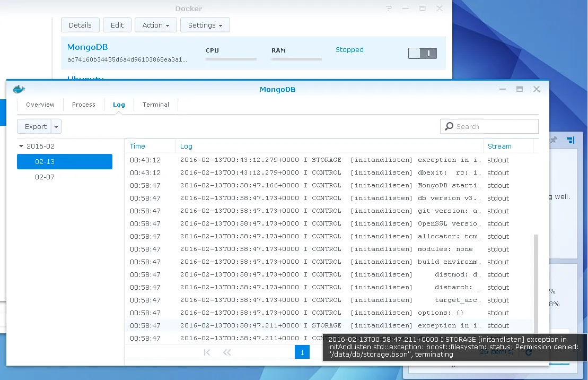This screenshot has height=380, width=588.
Task: Click the Log column header
Action: (x=330, y=146)
